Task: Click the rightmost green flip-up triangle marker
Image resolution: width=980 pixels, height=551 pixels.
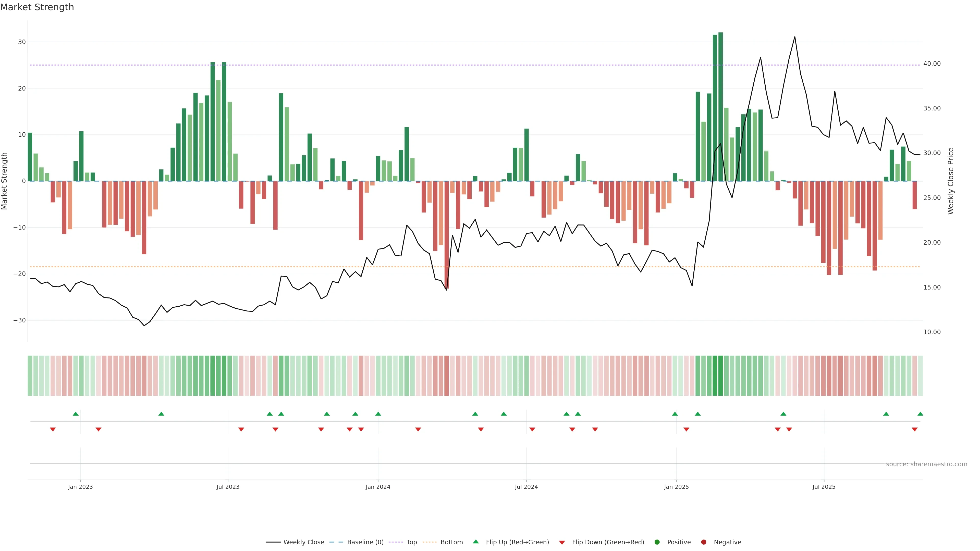Action: pos(920,414)
